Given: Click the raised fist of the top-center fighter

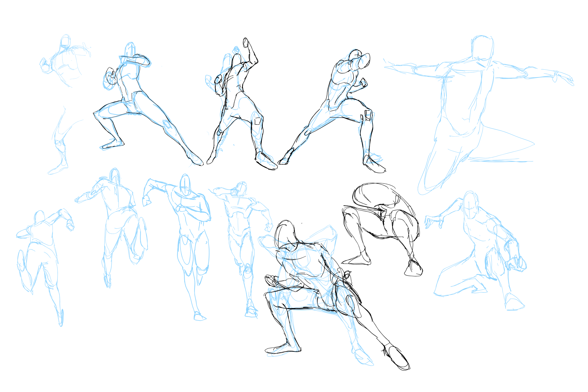Looking at the screenshot, I should tap(246, 43).
